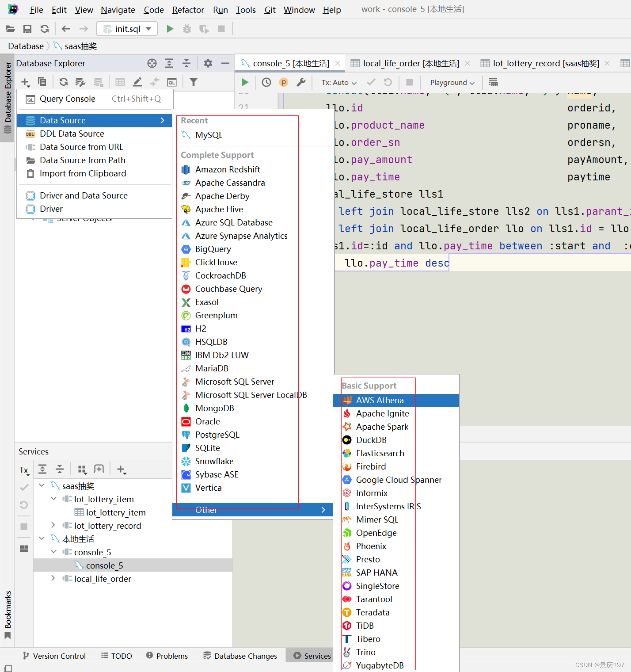Click the Edit pencil icon in Database Explorer toolbar
The image size is (631, 672).
[x=137, y=82]
